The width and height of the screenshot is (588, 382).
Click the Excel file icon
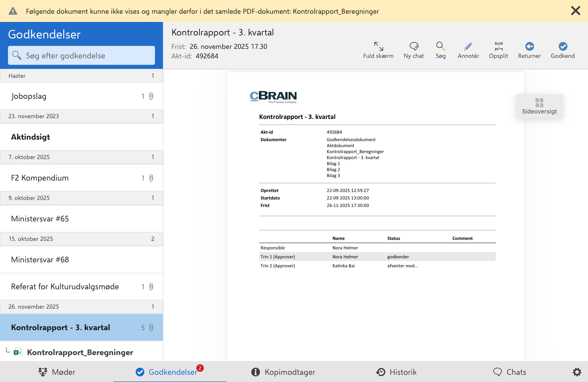(18, 352)
